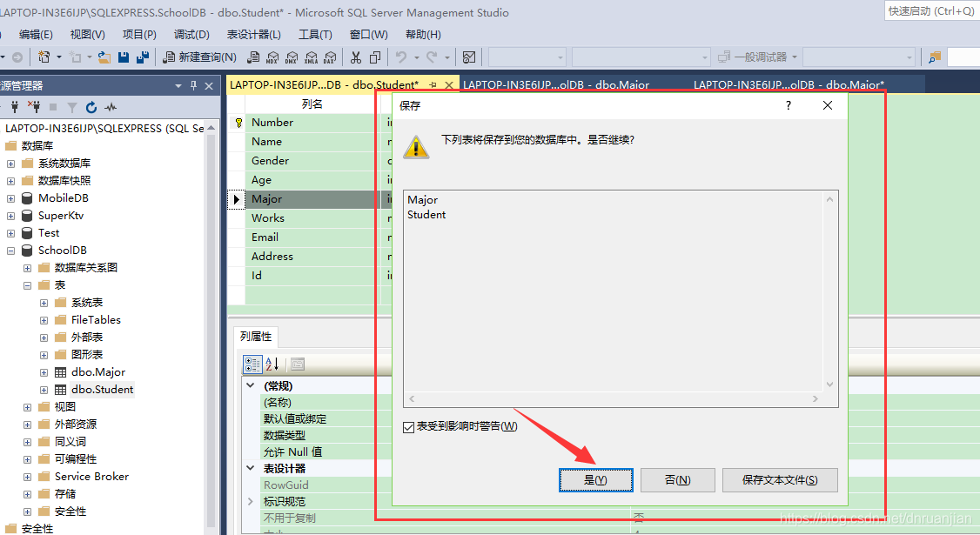Click the Save floppy disk icon

123,57
